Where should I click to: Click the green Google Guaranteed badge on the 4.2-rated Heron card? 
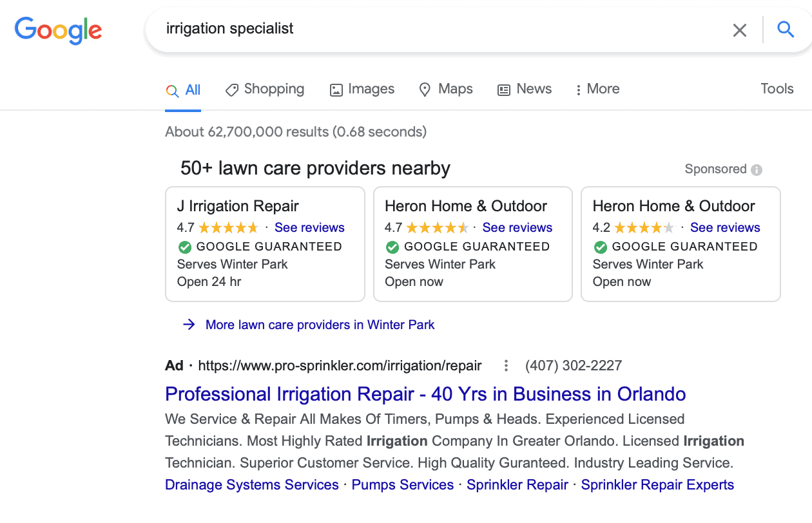tap(600, 247)
